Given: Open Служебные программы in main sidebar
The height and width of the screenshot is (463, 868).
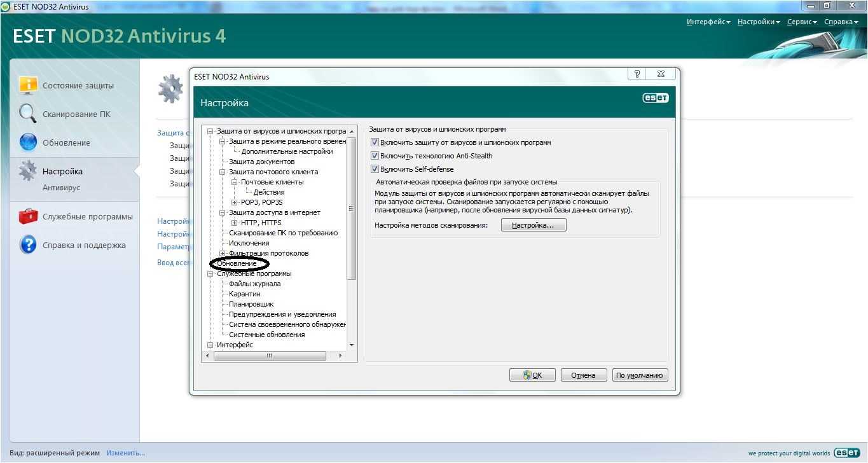Looking at the screenshot, I should (88, 216).
